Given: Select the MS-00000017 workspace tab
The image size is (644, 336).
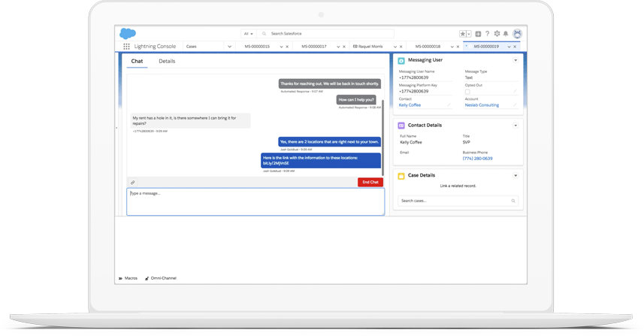Looking at the screenshot, I should pyautogui.click(x=314, y=47).
